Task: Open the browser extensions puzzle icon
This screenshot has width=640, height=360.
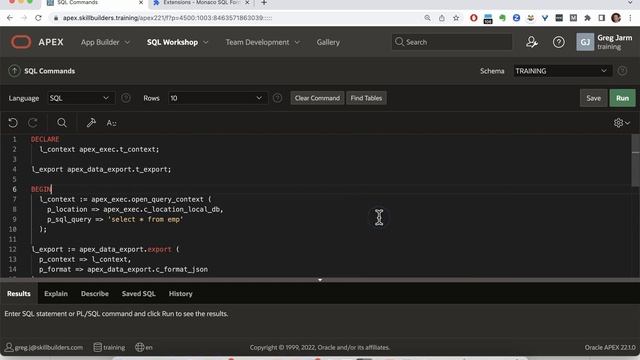Action: (587, 18)
